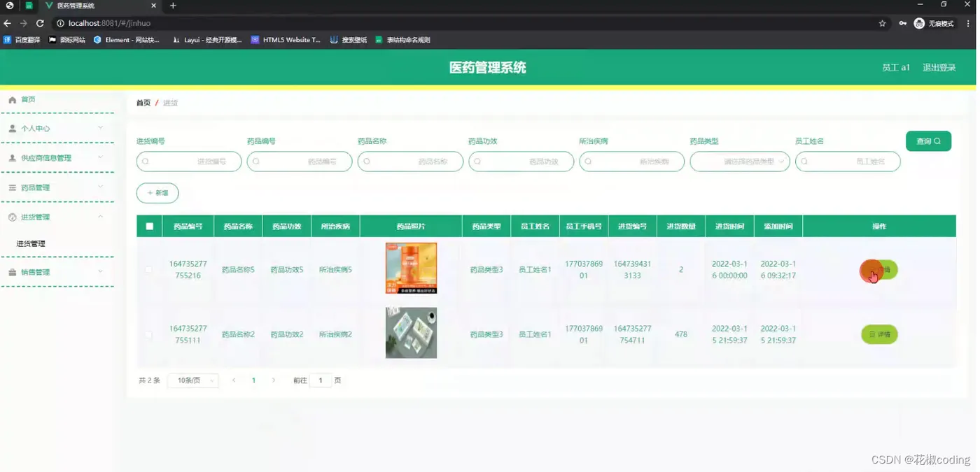
Task: Toggle the select-all checkbox in table header
Action: point(149,227)
